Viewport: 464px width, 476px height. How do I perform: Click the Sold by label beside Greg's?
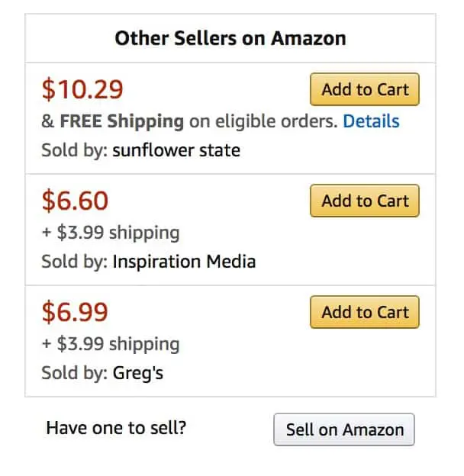pos(75,373)
